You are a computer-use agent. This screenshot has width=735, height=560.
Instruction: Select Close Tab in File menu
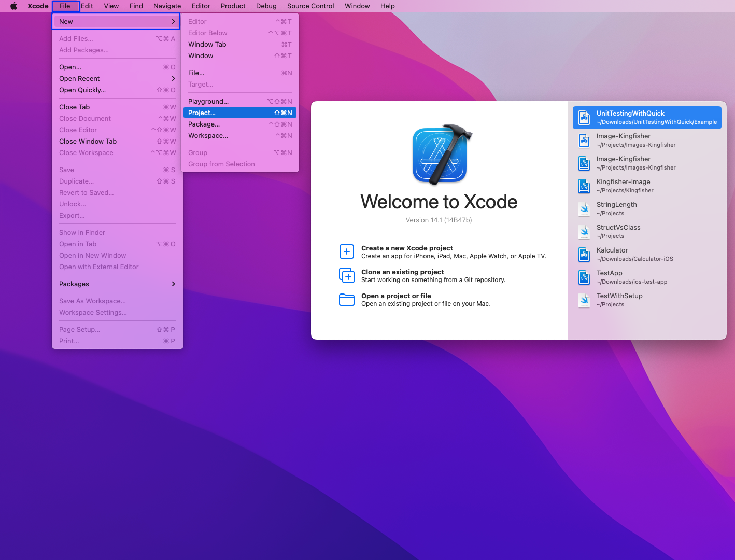[x=118, y=107]
